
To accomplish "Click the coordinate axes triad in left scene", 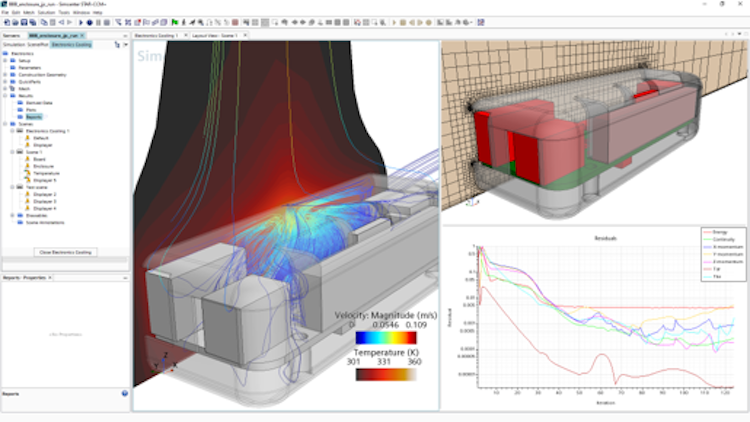I will coord(164,365).
